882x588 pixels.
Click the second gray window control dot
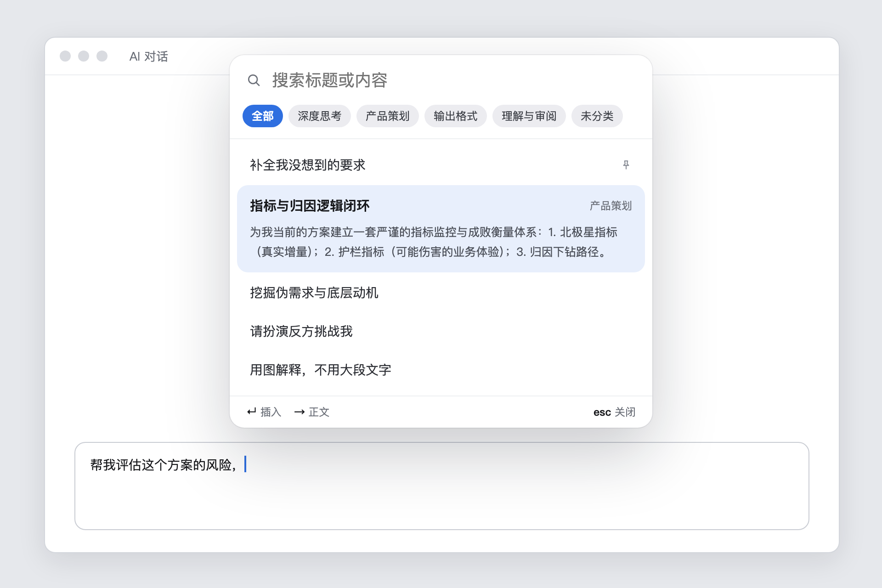[x=84, y=56]
